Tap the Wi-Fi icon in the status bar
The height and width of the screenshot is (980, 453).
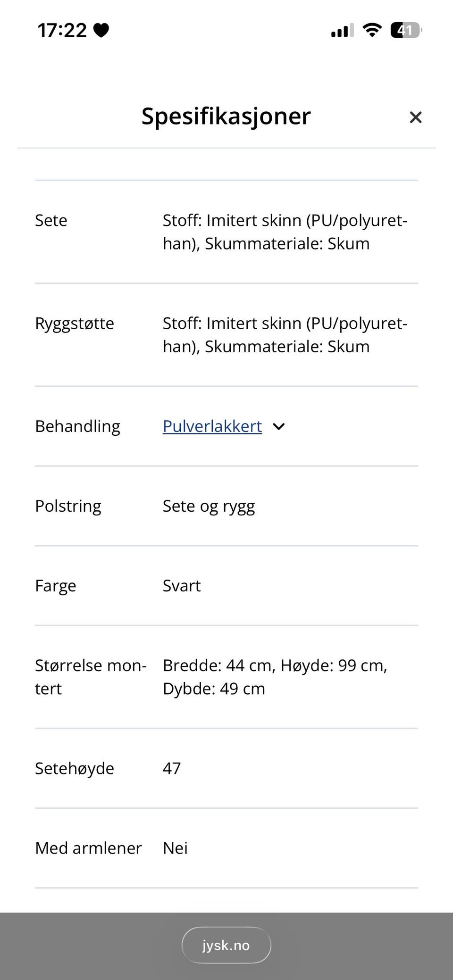point(372,31)
